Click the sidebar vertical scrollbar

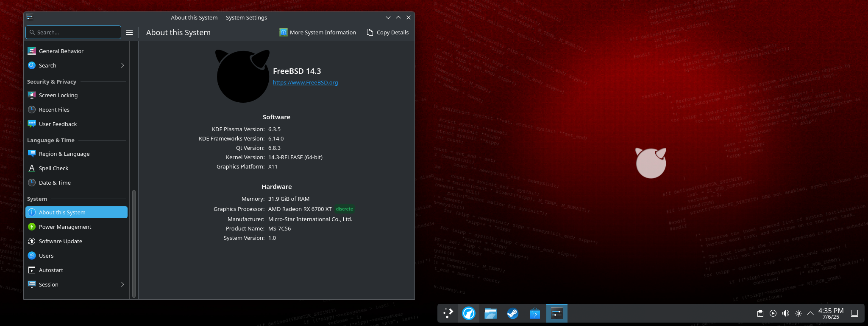pos(134,243)
